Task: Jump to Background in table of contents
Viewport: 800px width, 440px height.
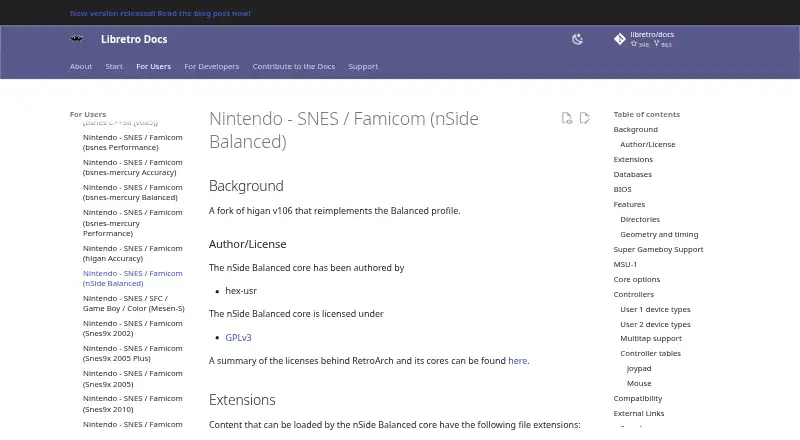Action: 635,130
